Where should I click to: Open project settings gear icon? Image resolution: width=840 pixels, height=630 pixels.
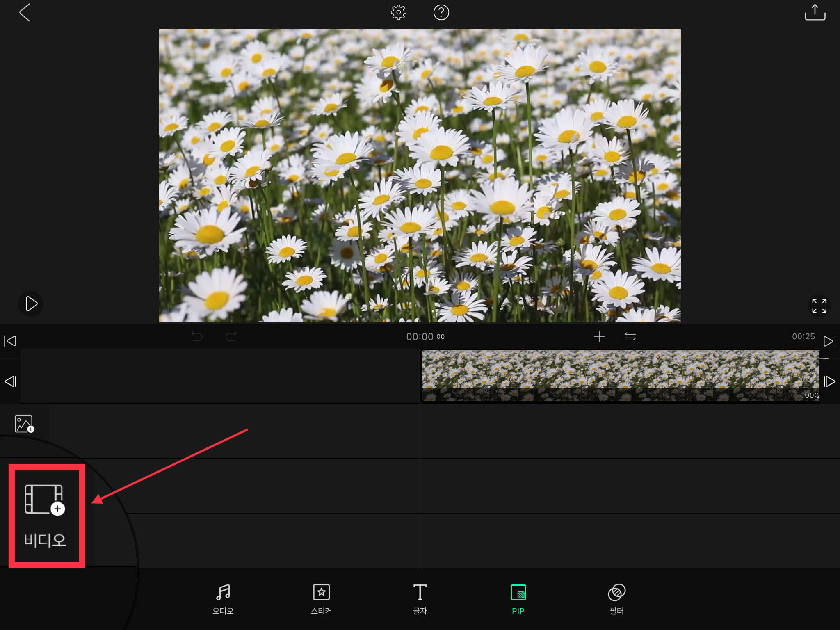tap(398, 12)
